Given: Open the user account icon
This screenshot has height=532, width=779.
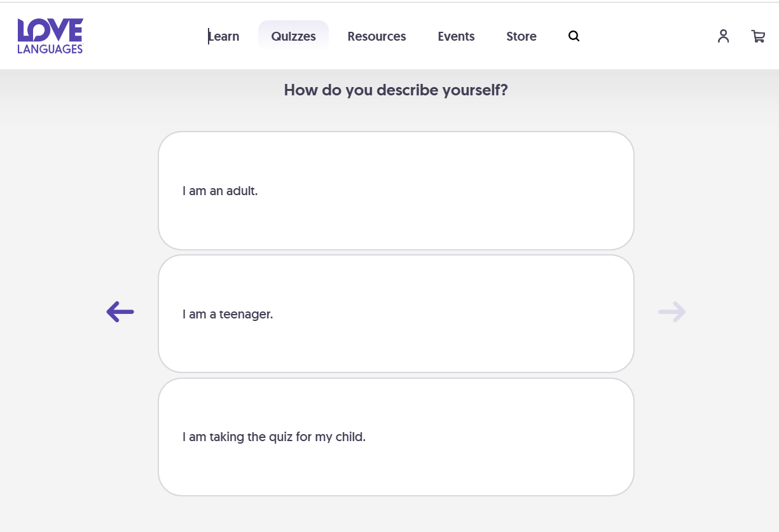Looking at the screenshot, I should pyautogui.click(x=723, y=36).
